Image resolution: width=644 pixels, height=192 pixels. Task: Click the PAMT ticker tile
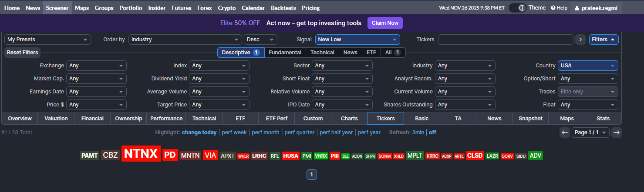90,156
